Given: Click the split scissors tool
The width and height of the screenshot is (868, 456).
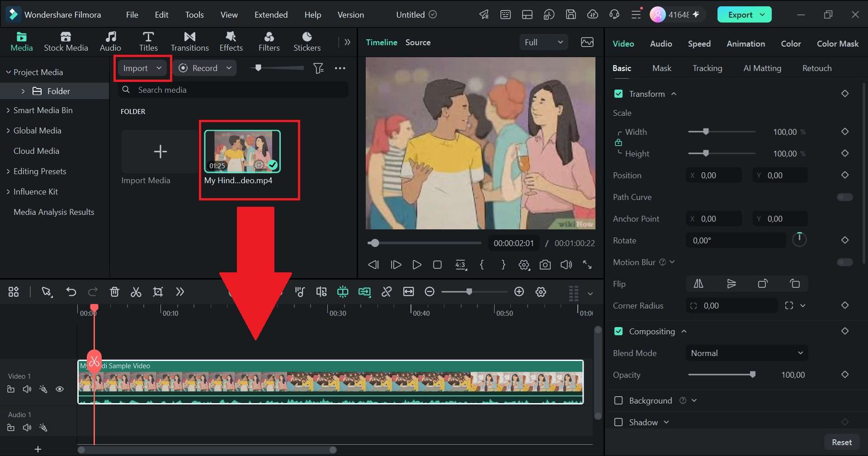Looking at the screenshot, I should (136, 292).
